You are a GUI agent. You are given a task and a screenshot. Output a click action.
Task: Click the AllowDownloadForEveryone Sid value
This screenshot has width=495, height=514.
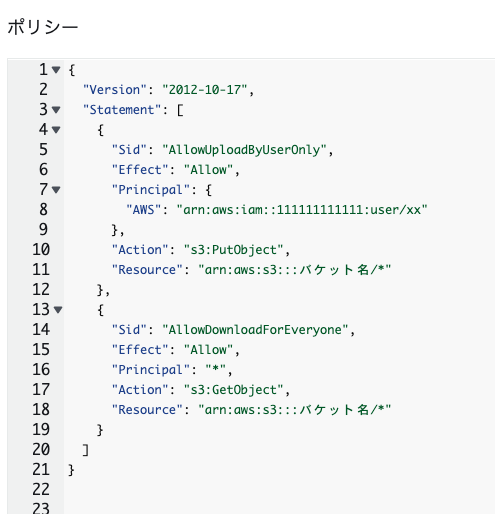[255, 330]
